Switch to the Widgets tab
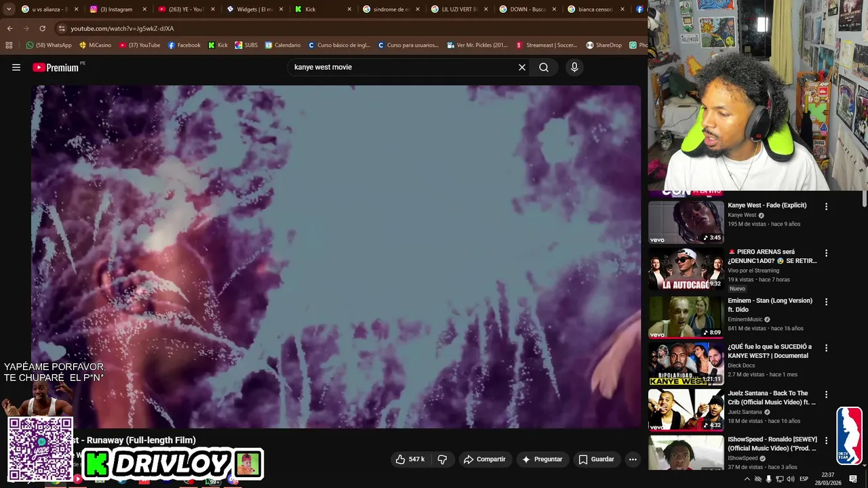Viewport: 868px width, 488px height. (x=253, y=9)
